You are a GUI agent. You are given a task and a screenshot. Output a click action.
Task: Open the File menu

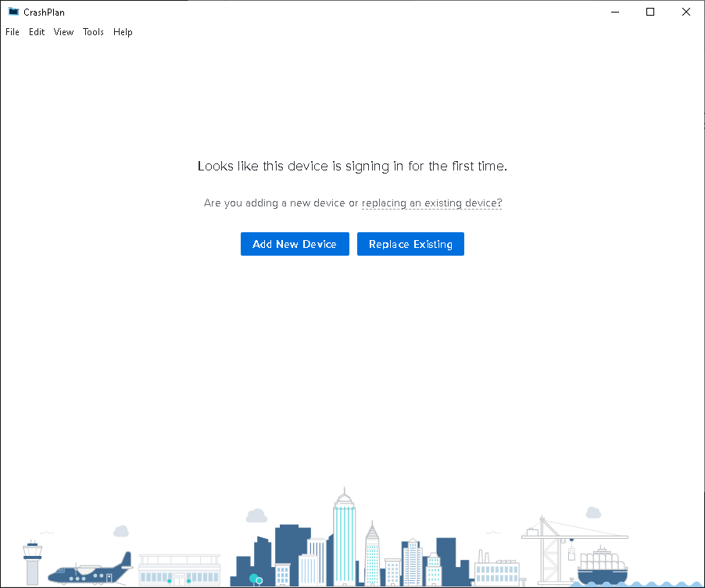pos(13,32)
